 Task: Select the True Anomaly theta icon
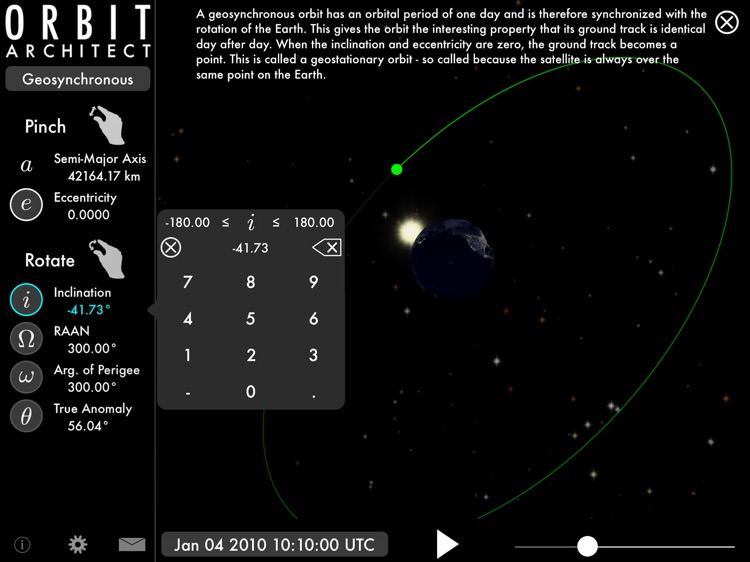(x=26, y=416)
